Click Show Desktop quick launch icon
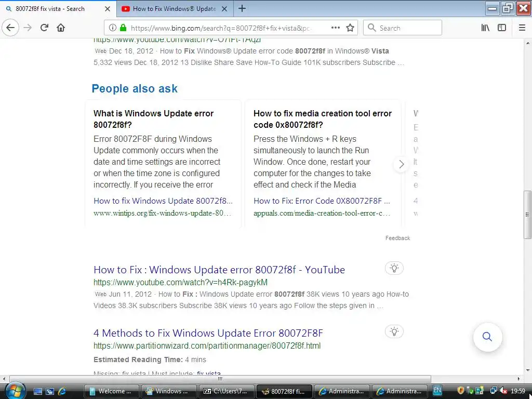532x399 pixels. (x=38, y=391)
